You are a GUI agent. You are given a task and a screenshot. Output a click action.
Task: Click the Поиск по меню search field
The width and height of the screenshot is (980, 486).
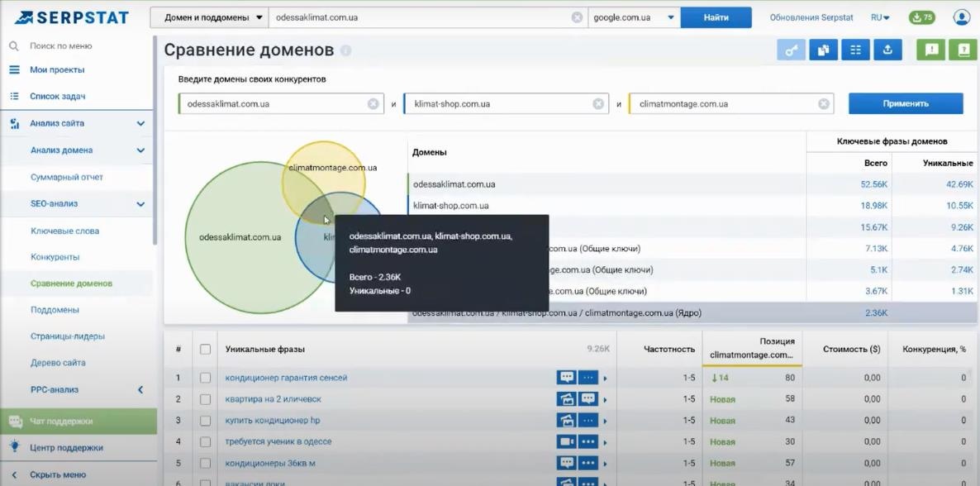click(x=60, y=45)
